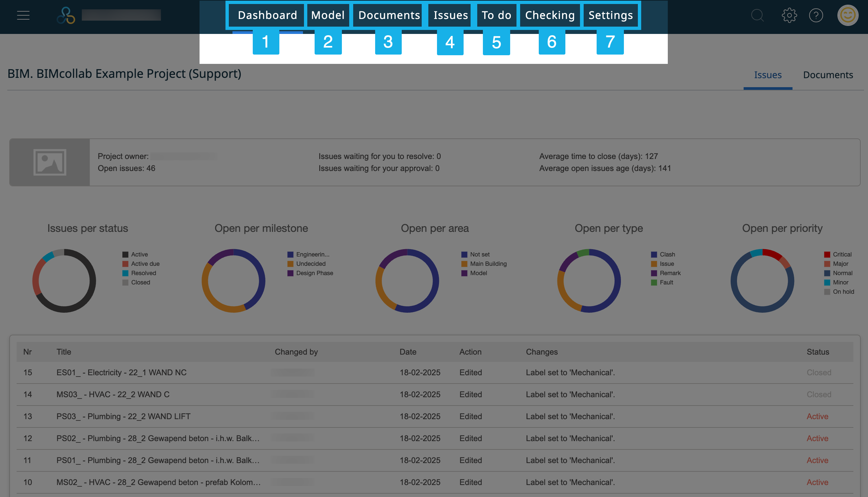Click the Open per priority donut chart

click(x=762, y=280)
